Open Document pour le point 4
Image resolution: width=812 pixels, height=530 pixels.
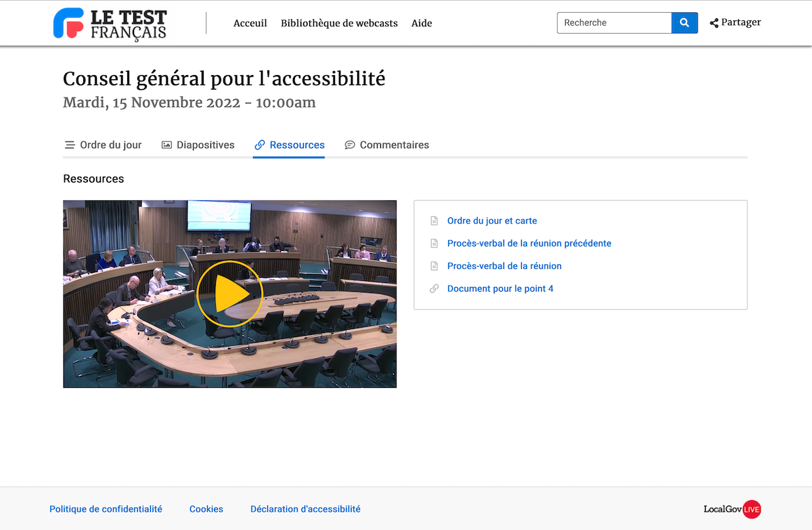[x=500, y=288]
